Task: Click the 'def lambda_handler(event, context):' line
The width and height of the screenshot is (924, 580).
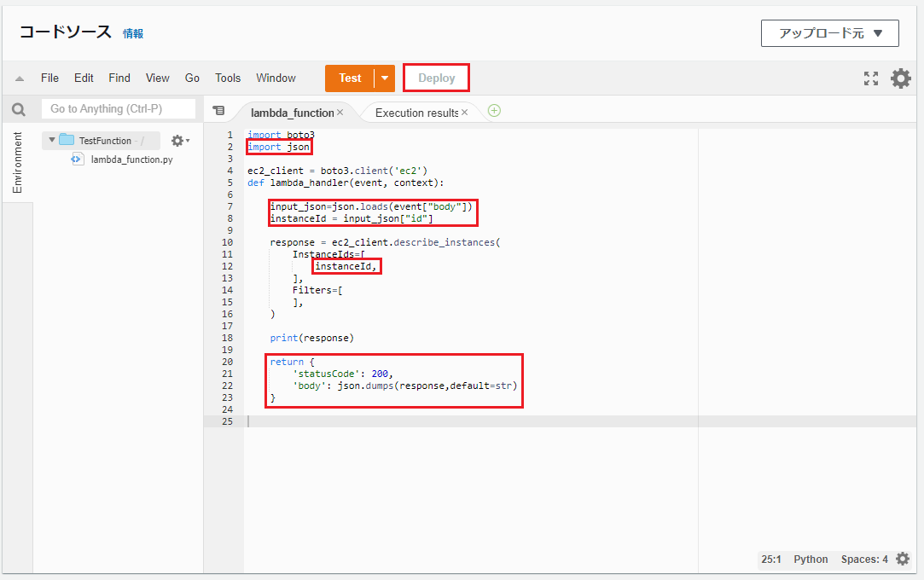Action: tap(346, 183)
